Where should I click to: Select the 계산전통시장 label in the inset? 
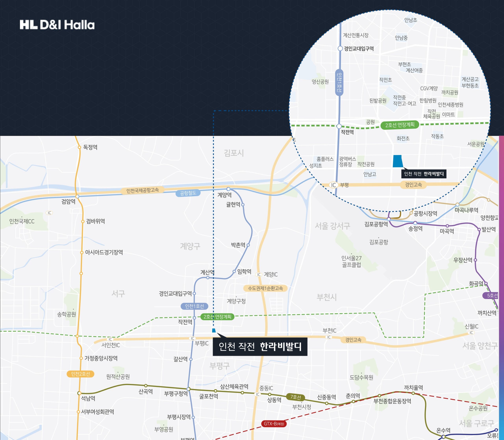(356, 35)
